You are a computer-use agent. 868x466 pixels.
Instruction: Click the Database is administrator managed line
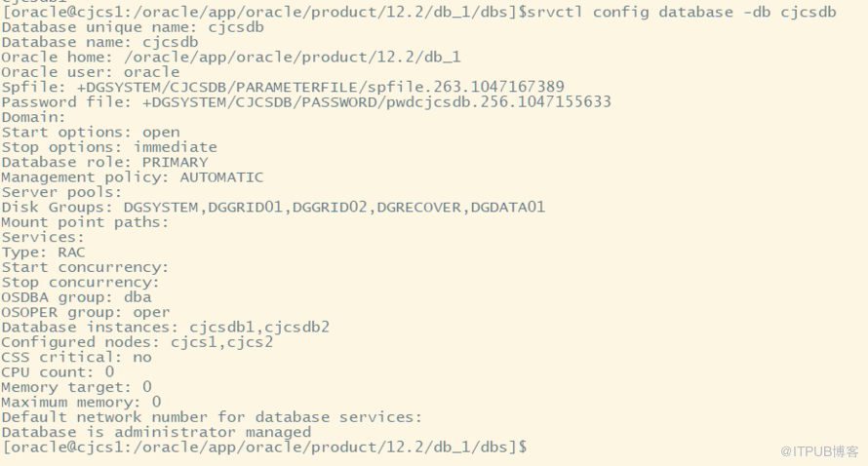[156, 432]
